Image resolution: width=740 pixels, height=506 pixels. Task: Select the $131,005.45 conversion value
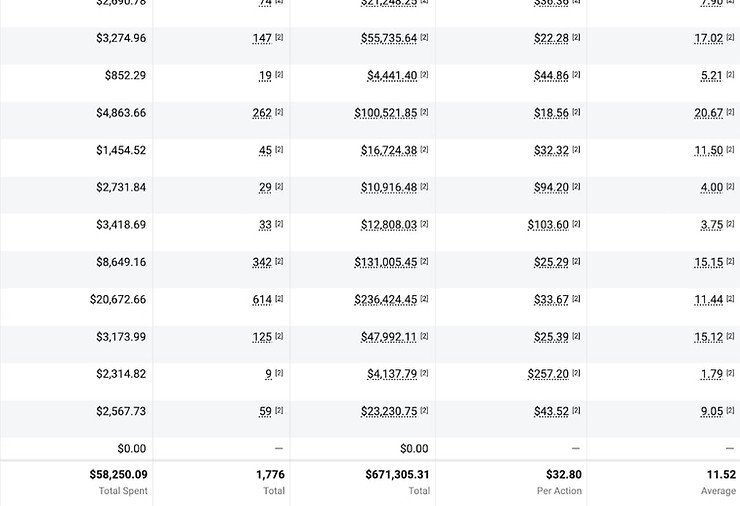coord(385,262)
